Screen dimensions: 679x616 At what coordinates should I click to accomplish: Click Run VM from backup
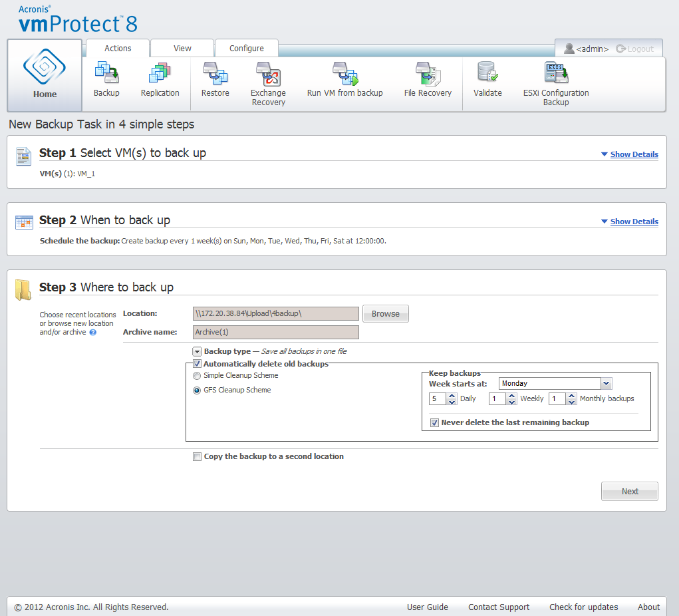(x=344, y=80)
